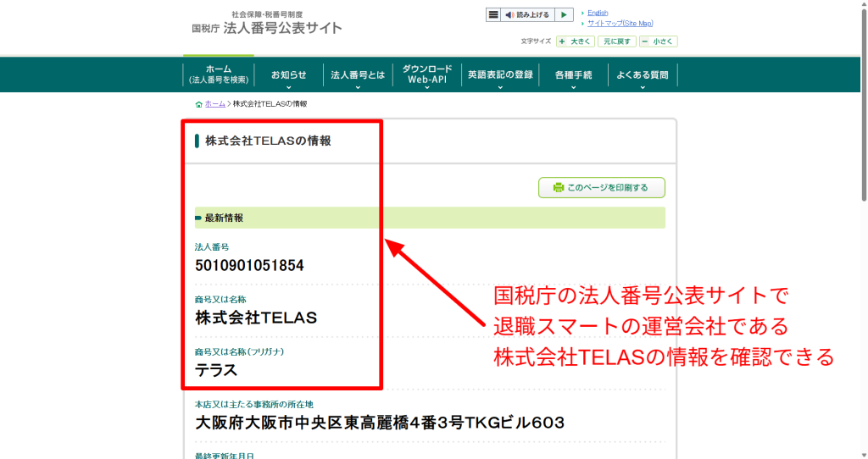Open the よくある質問 menu

(x=643, y=75)
